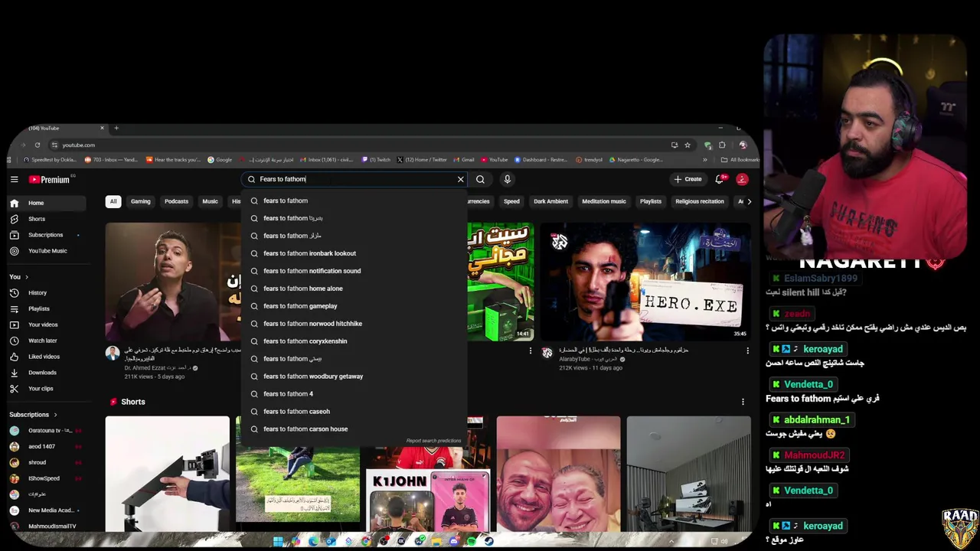Bookmark this page with star icon
The width and height of the screenshot is (980, 551).
point(688,145)
